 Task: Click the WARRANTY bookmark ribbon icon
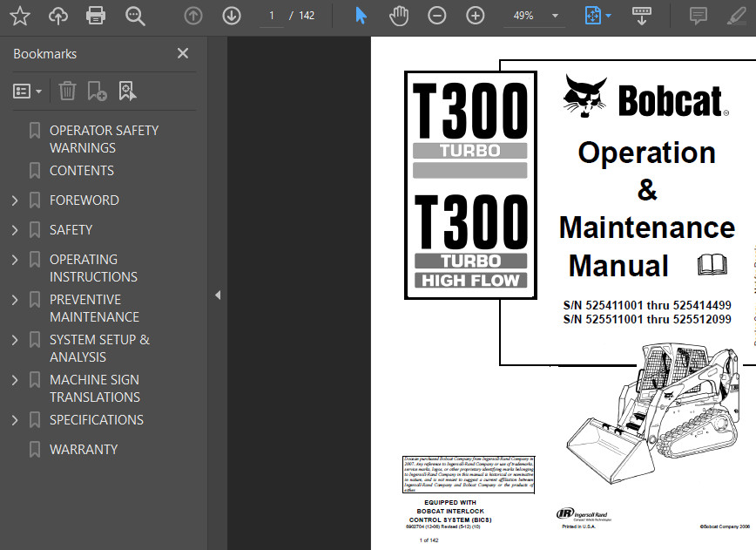[35, 450]
